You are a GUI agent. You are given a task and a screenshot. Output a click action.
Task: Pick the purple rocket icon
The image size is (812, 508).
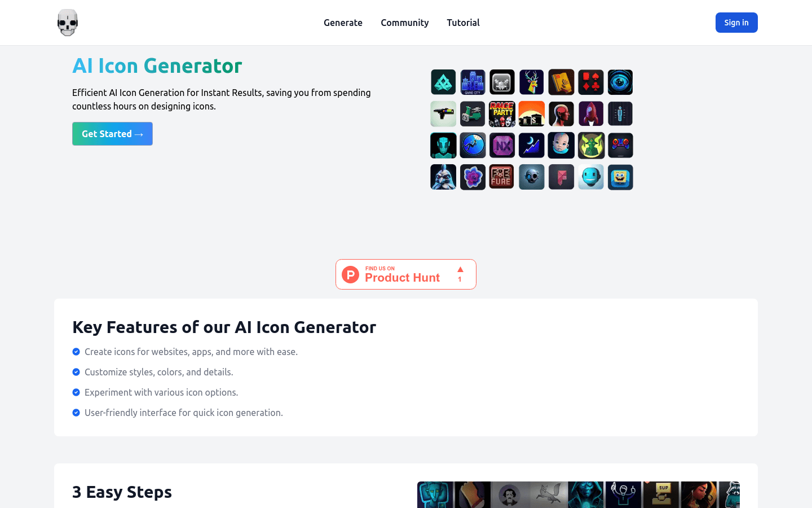(x=591, y=113)
